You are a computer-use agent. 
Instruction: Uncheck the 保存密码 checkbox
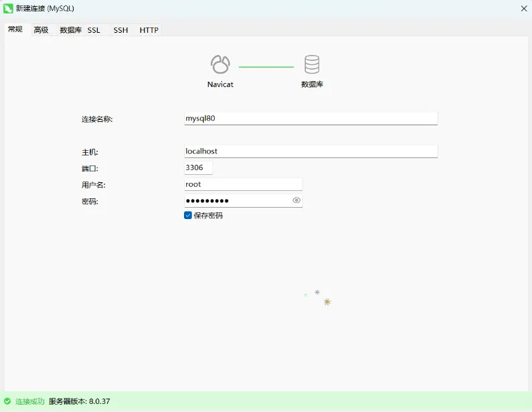(188, 215)
